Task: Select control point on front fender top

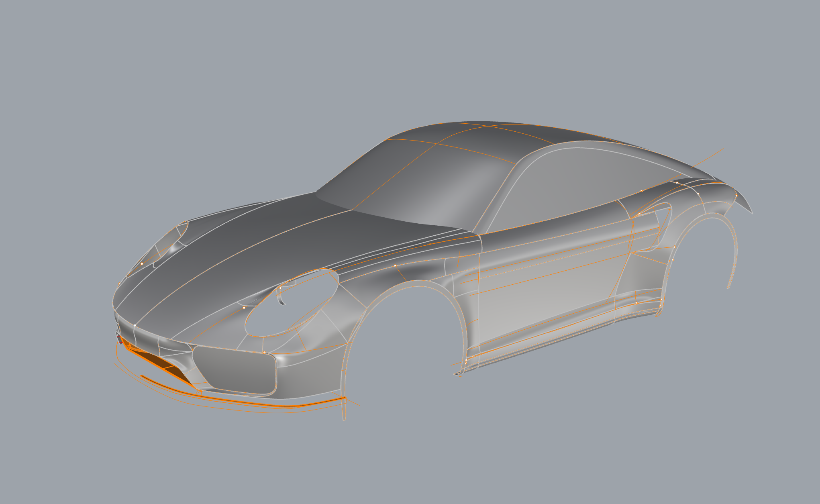Action: 395,265
